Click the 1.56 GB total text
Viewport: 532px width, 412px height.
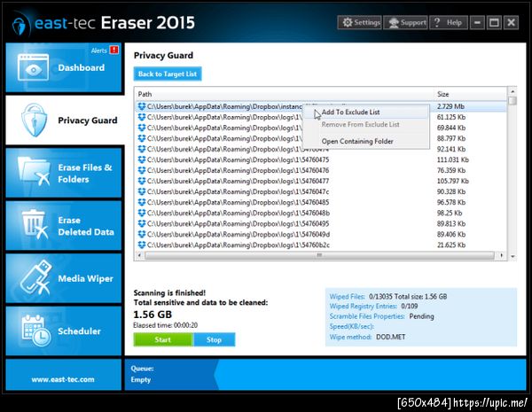153,315
